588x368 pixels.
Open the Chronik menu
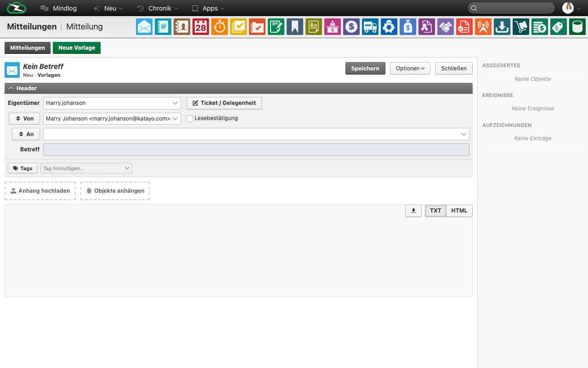tap(158, 8)
